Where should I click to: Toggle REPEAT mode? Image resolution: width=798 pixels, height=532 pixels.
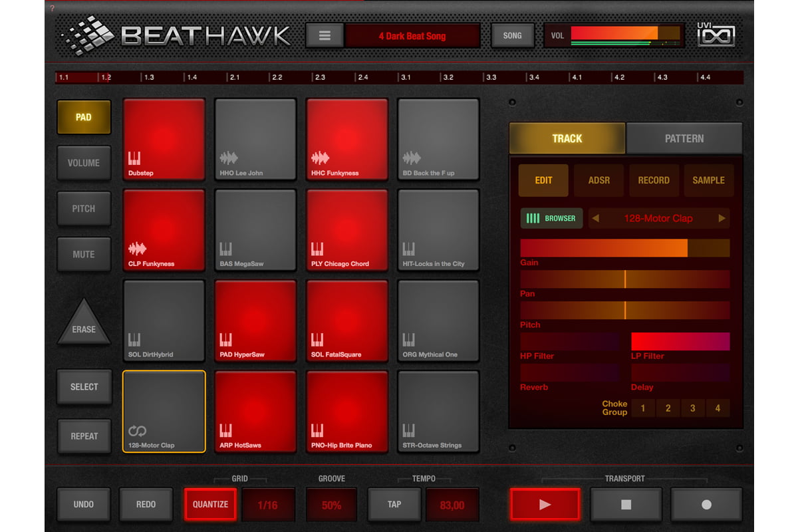coord(84,436)
